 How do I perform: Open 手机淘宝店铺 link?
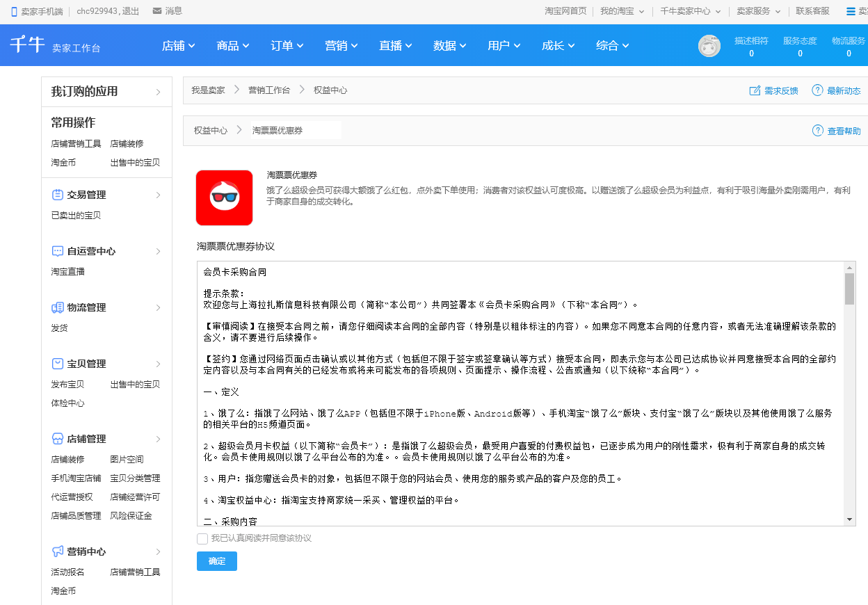(76, 478)
